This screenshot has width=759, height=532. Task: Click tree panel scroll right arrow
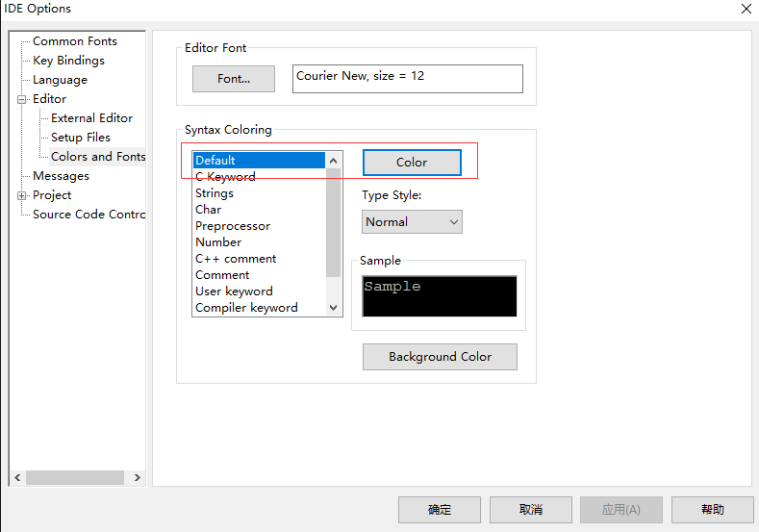(138, 478)
